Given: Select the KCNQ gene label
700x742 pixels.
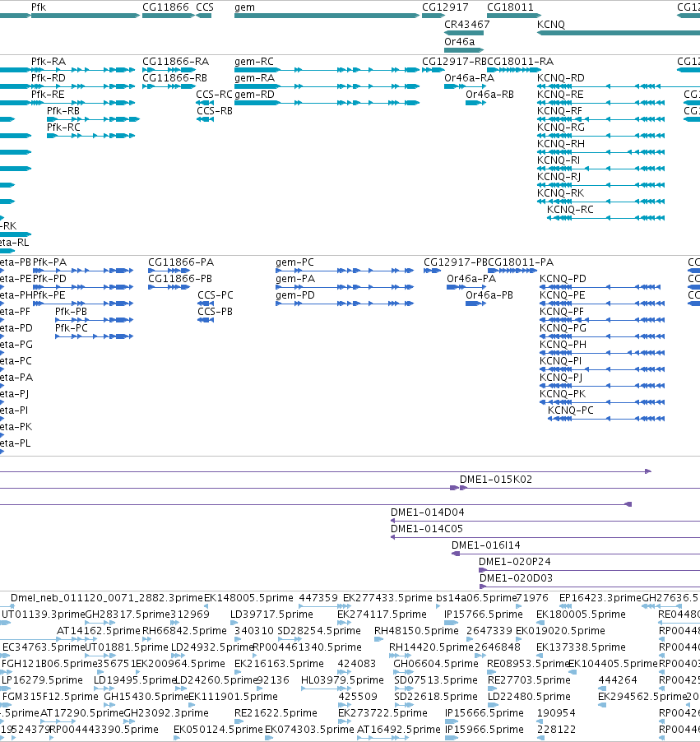Looking at the screenshot, I should point(551,24).
